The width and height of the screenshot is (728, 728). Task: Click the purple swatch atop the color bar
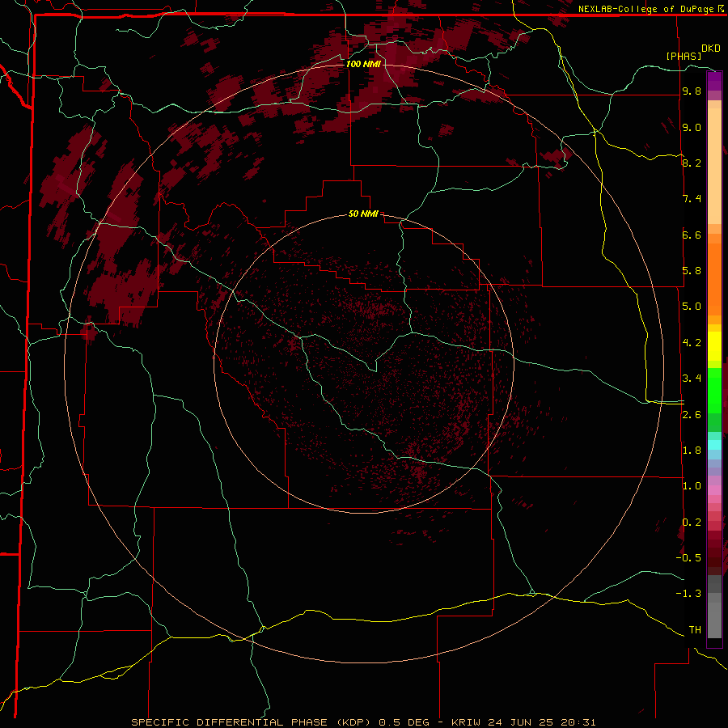pyautogui.click(x=714, y=81)
